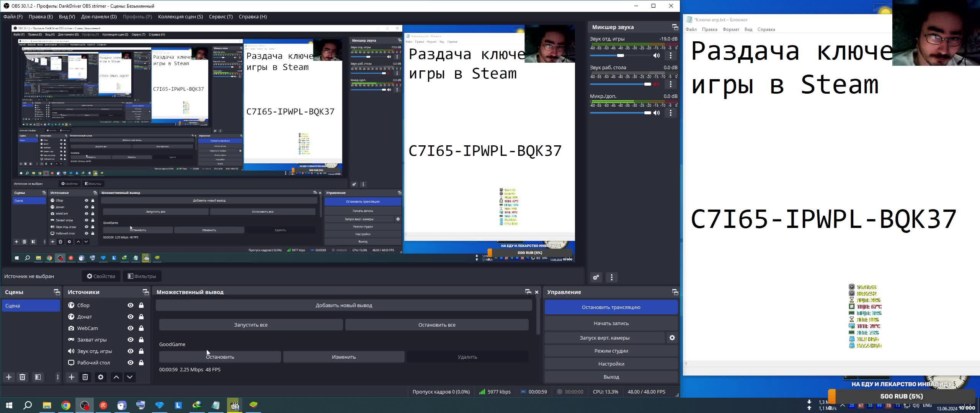Hide the WebCam source

pyautogui.click(x=131, y=328)
